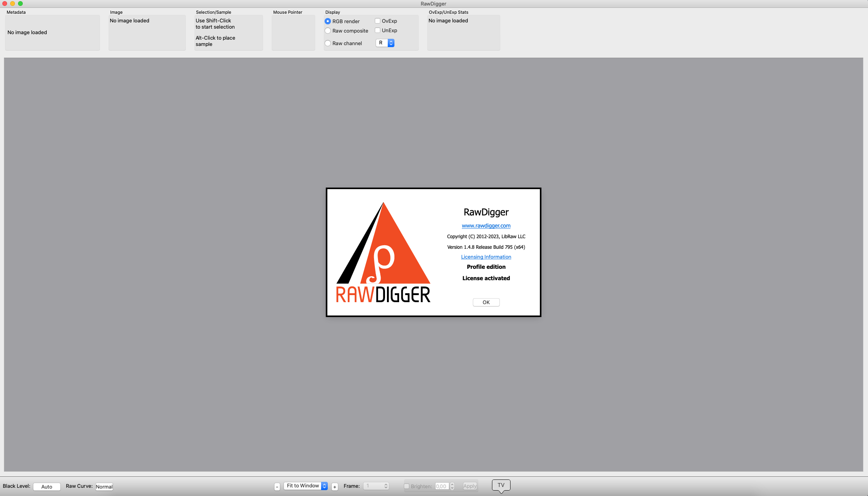This screenshot has height=496, width=868.
Task: Open the Fit to Window zoom dropdown
Action: point(306,486)
